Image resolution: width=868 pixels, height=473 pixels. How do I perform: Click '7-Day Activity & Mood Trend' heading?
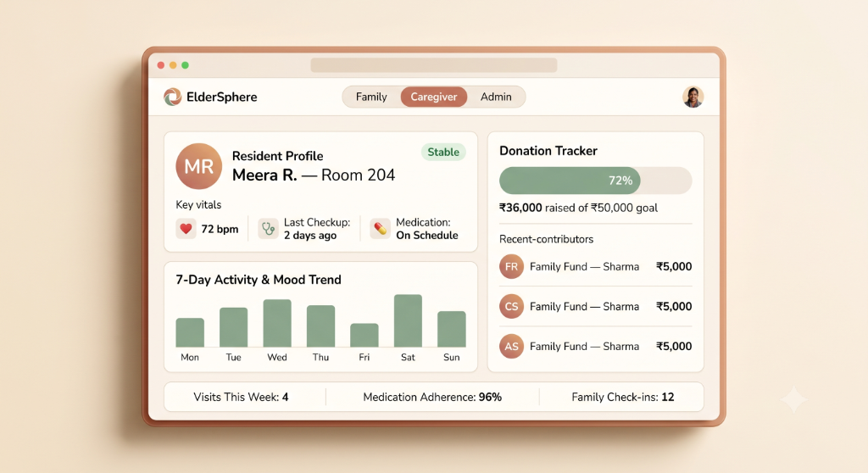pyautogui.click(x=258, y=280)
